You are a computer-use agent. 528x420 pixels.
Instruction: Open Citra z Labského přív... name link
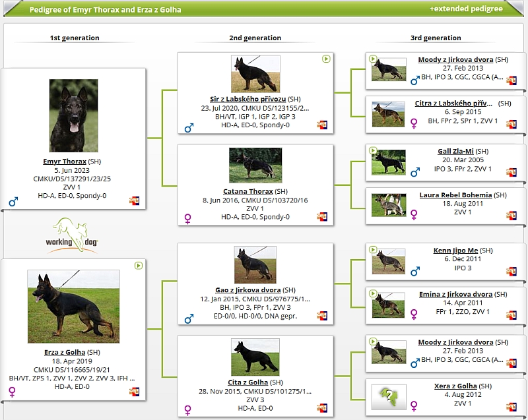453,104
